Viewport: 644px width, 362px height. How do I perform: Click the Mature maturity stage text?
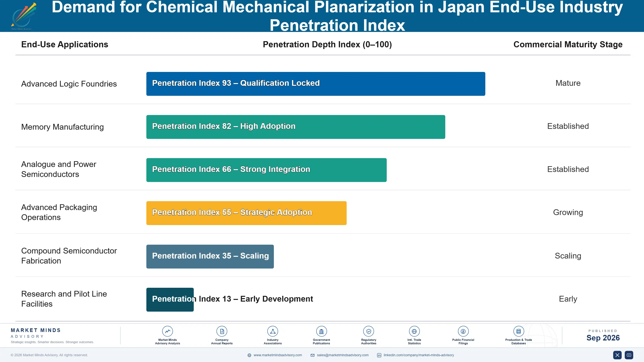[568, 83]
